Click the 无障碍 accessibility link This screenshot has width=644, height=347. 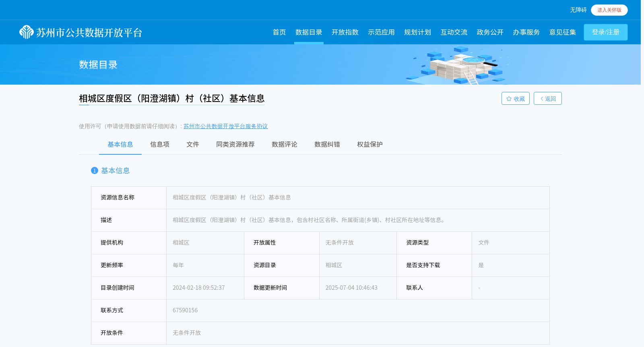pos(578,10)
